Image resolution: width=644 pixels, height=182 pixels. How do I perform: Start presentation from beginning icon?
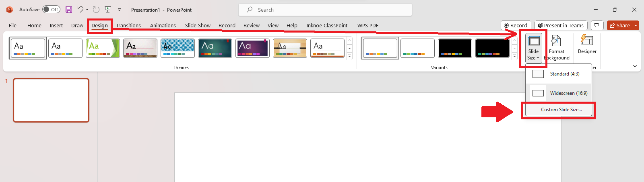[107, 10]
